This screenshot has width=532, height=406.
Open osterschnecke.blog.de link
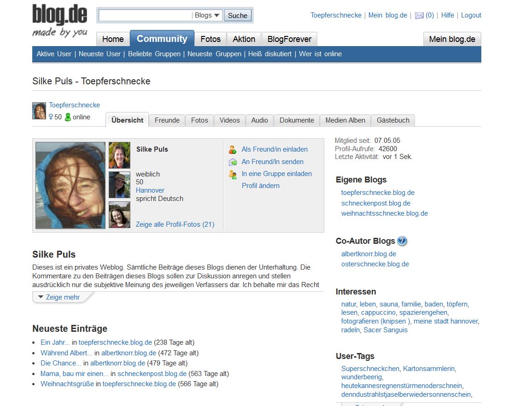tap(375, 264)
